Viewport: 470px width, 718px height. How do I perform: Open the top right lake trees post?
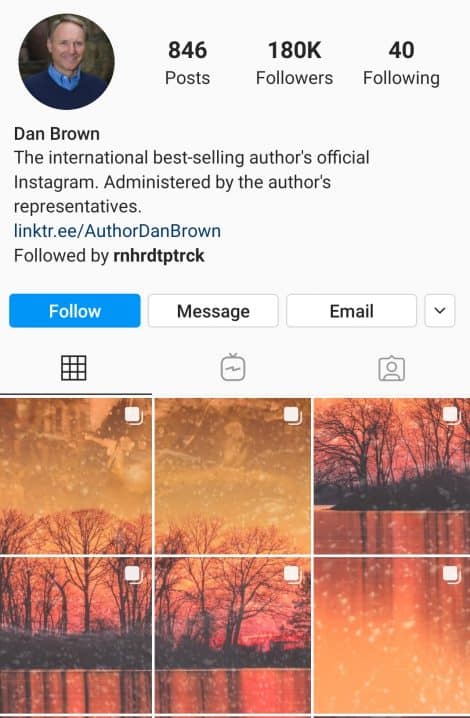(x=392, y=476)
